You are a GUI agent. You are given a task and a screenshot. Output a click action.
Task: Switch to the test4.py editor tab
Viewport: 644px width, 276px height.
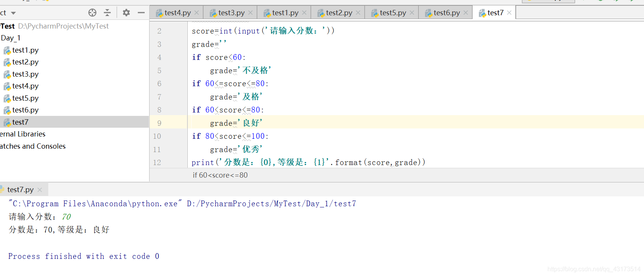[x=178, y=13]
